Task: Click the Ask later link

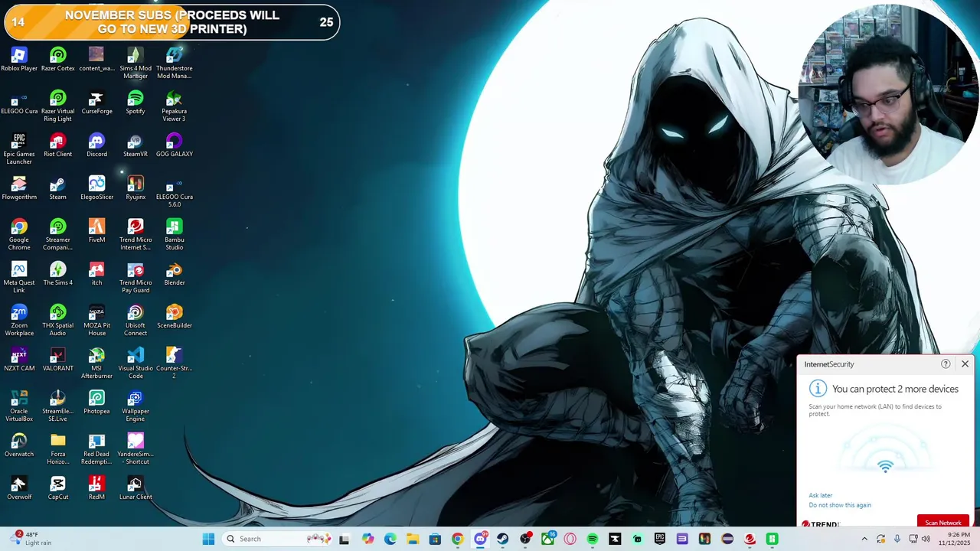Action: 820,495
